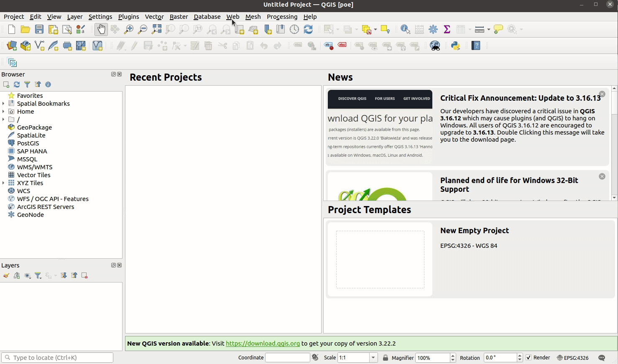
Task: Click the https://download.qgis.org link
Action: coord(263,343)
